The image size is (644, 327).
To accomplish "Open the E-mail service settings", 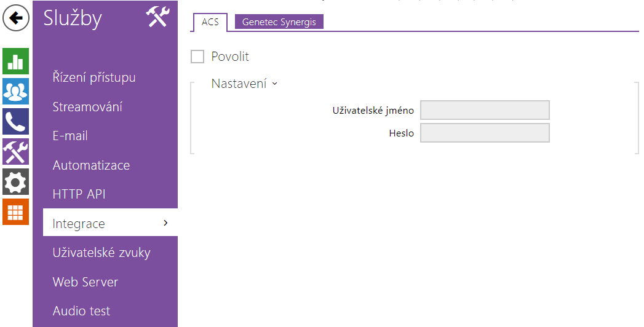I will coord(70,136).
